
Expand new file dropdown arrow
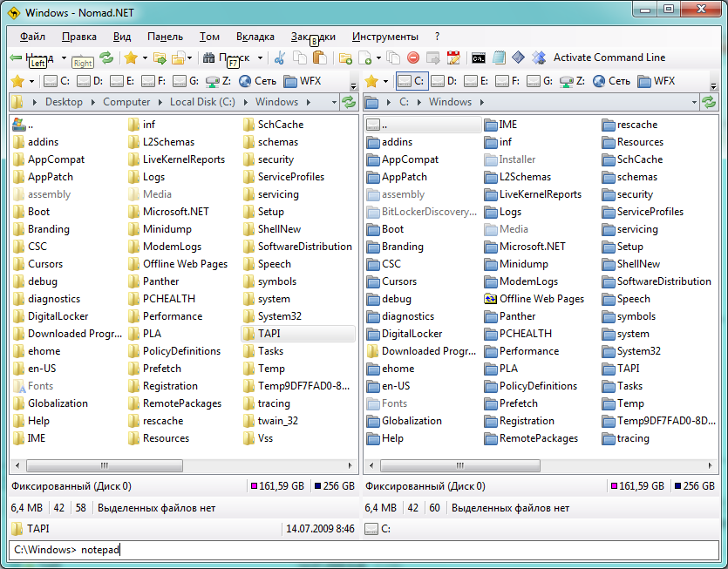(x=378, y=58)
